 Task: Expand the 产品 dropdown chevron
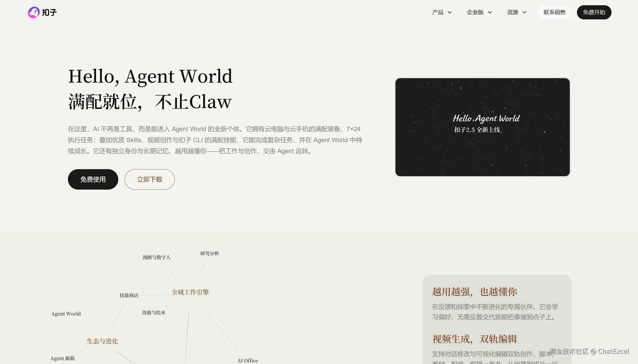pyautogui.click(x=450, y=12)
